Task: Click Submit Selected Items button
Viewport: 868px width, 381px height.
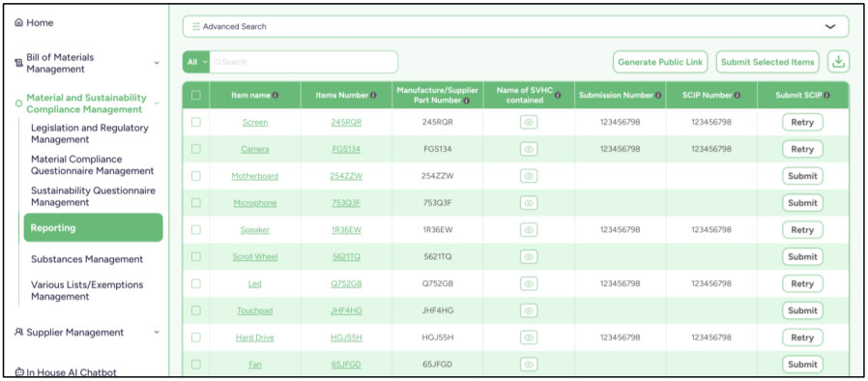Action: coord(767,62)
